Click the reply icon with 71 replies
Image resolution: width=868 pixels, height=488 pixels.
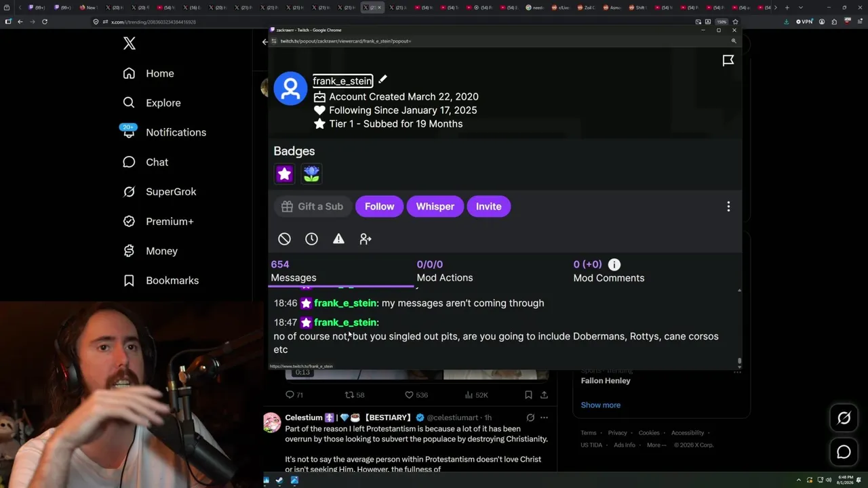[x=290, y=394]
